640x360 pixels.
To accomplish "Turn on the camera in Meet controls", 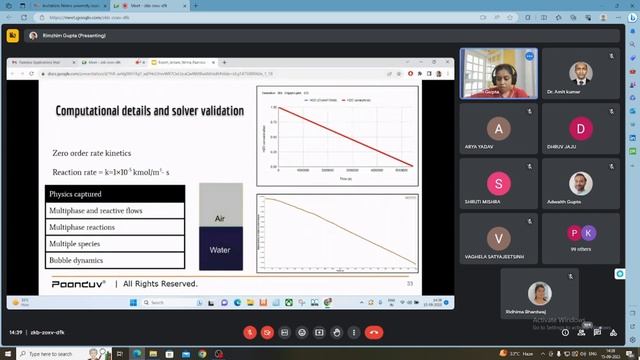I will (x=267, y=333).
